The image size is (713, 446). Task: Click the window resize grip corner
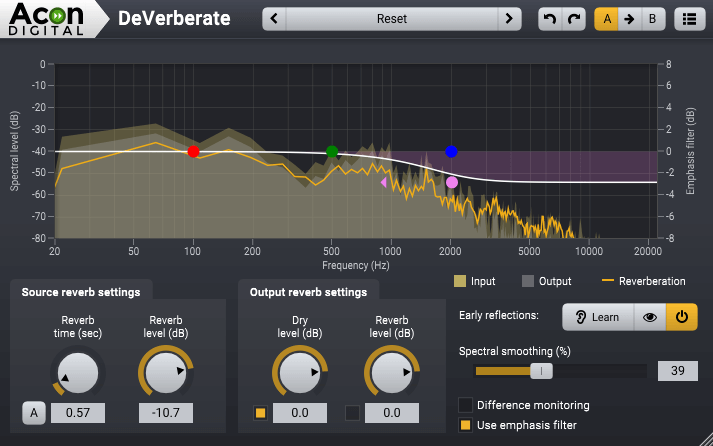pos(706,439)
